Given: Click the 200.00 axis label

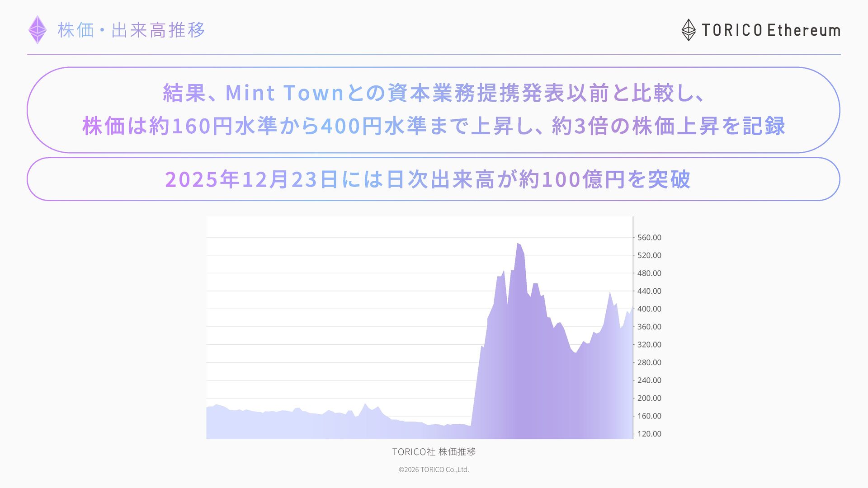Looking at the screenshot, I should [649, 398].
